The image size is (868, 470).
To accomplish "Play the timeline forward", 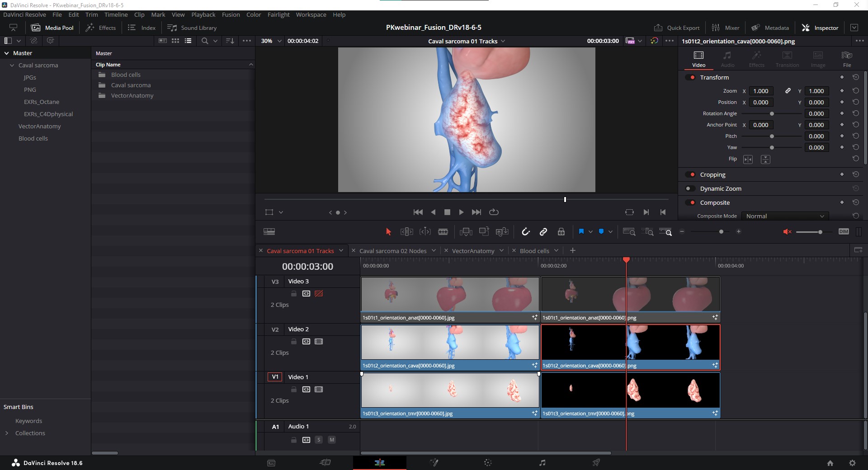I will point(461,212).
